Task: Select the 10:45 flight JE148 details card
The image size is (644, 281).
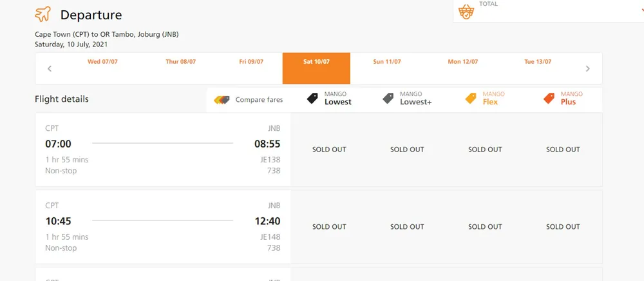Action: 163,227
